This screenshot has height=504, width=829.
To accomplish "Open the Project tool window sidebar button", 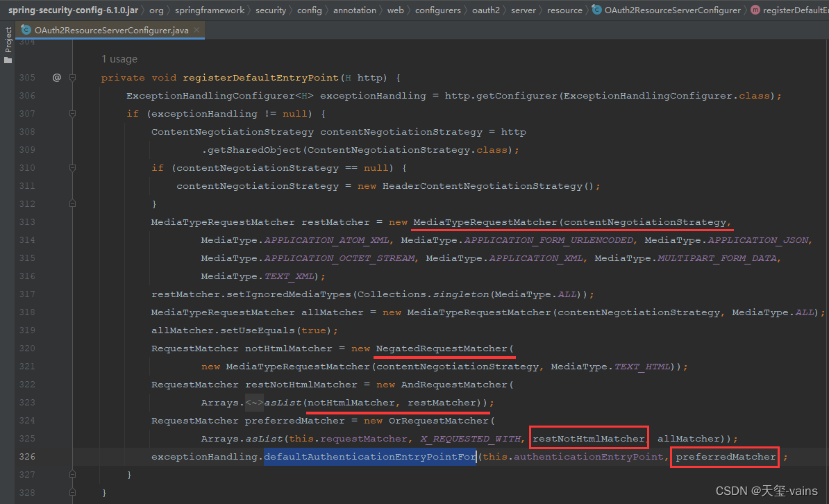I will [8, 45].
